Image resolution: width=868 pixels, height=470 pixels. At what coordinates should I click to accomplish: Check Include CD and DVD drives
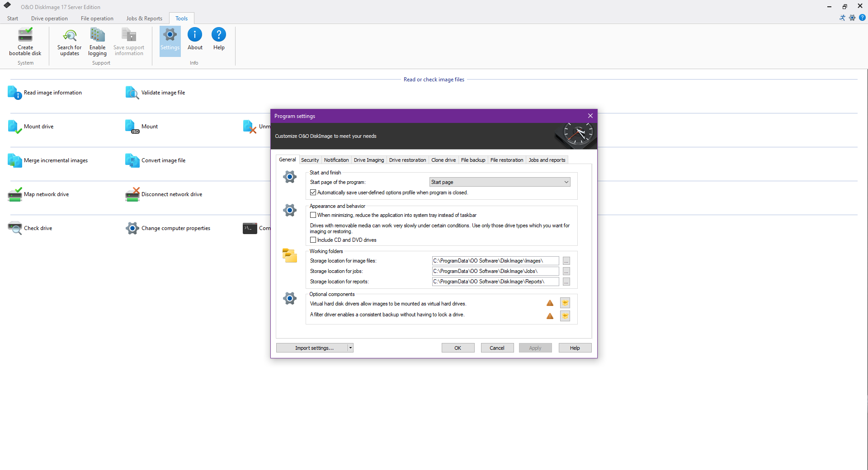point(313,240)
